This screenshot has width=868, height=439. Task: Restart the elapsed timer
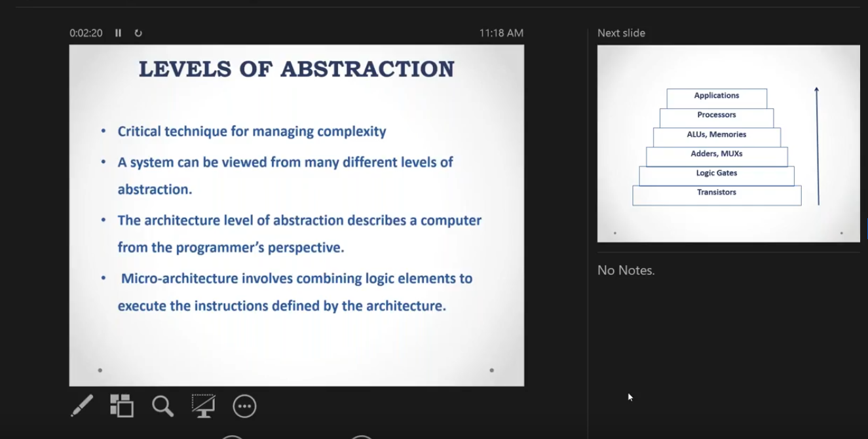(x=138, y=33)
